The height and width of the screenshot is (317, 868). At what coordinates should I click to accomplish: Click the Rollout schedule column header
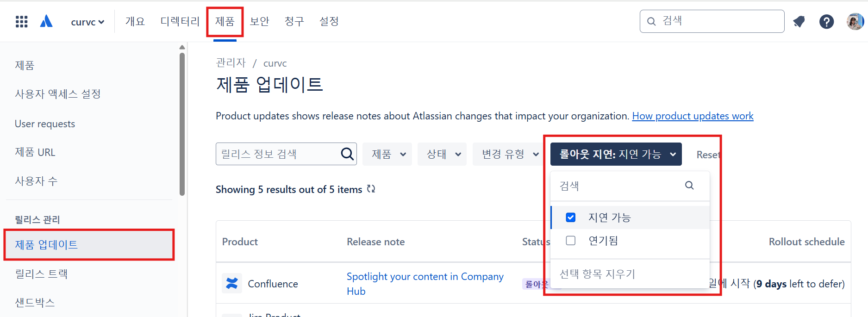click(806, 242)
